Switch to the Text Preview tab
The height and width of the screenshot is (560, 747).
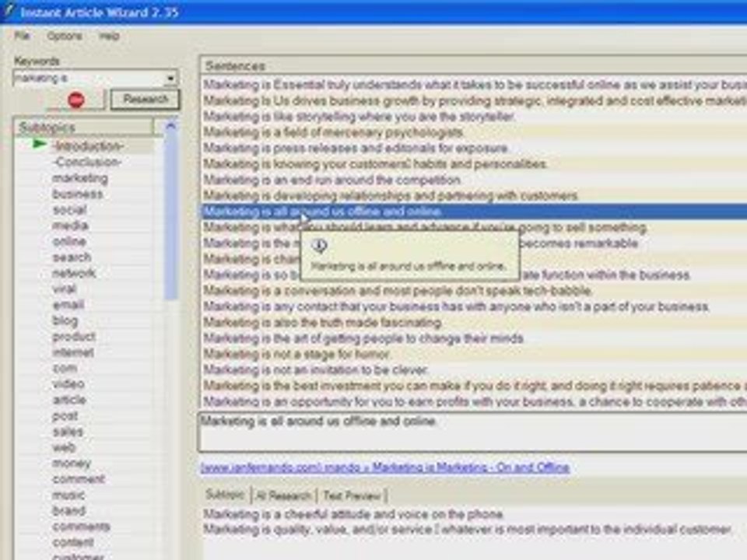tap(352, 495)
